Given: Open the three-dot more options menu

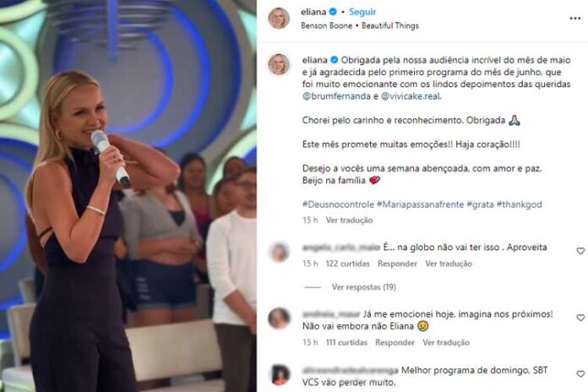Looking at the screenshot, I should [x=574, y=19].
